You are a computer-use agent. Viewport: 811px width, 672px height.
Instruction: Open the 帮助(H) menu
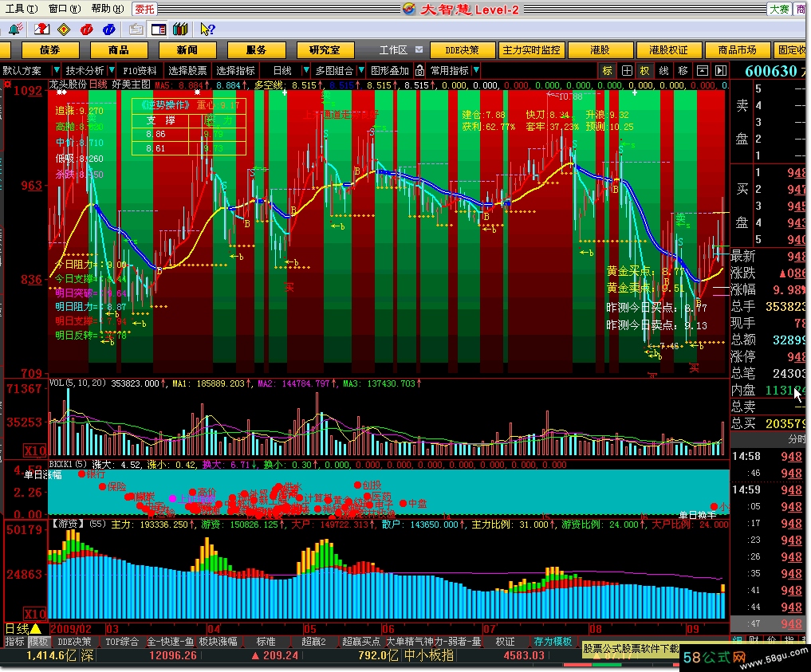108,9
